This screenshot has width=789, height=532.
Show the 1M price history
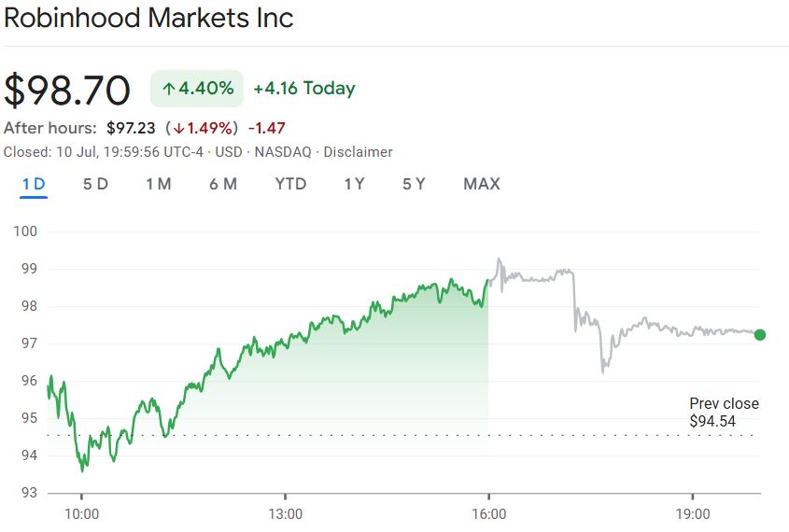pyautogui.click(x=158, y=184)
